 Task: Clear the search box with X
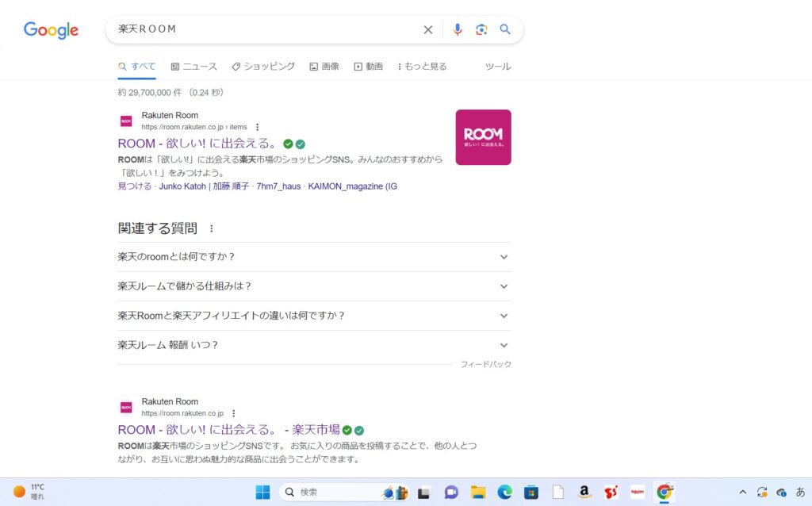pos(428,29)
